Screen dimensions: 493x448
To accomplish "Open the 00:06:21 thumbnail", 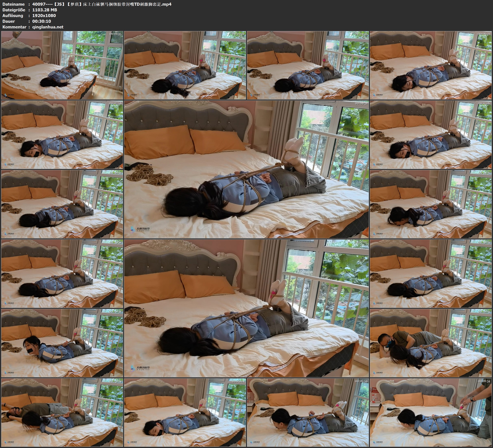I will [431, 65].
